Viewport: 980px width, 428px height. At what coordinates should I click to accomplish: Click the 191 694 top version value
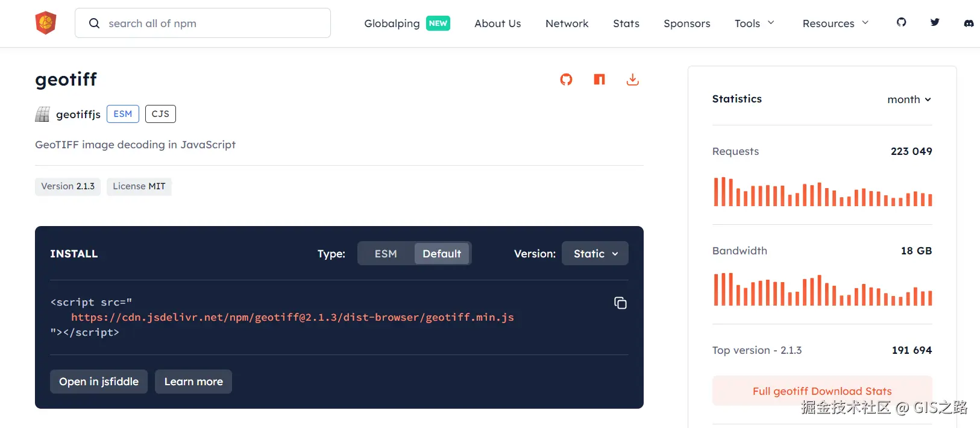coord(912,350)
